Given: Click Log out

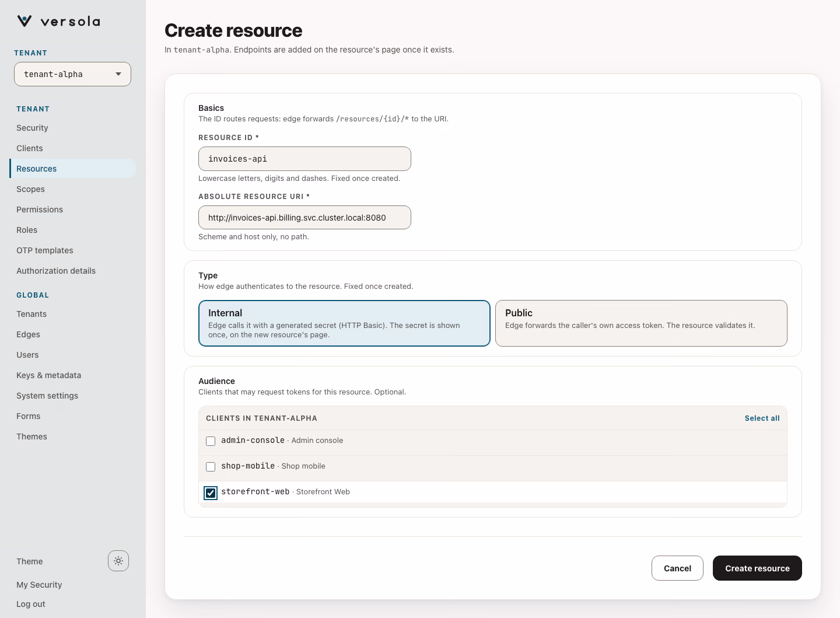Looking at the screenshot, I should point(31,604).
